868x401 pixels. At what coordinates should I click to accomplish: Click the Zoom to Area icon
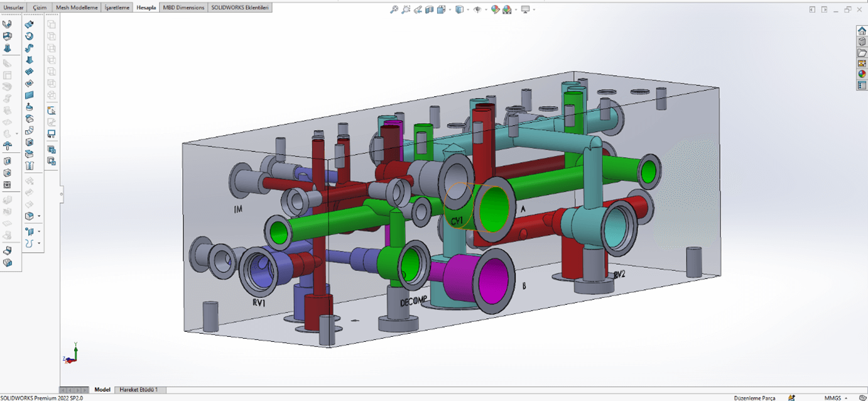406,9
